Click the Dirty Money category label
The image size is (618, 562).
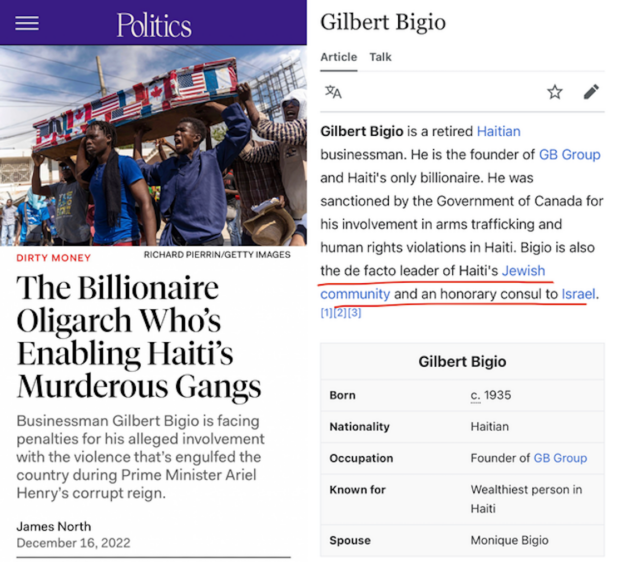52,257
